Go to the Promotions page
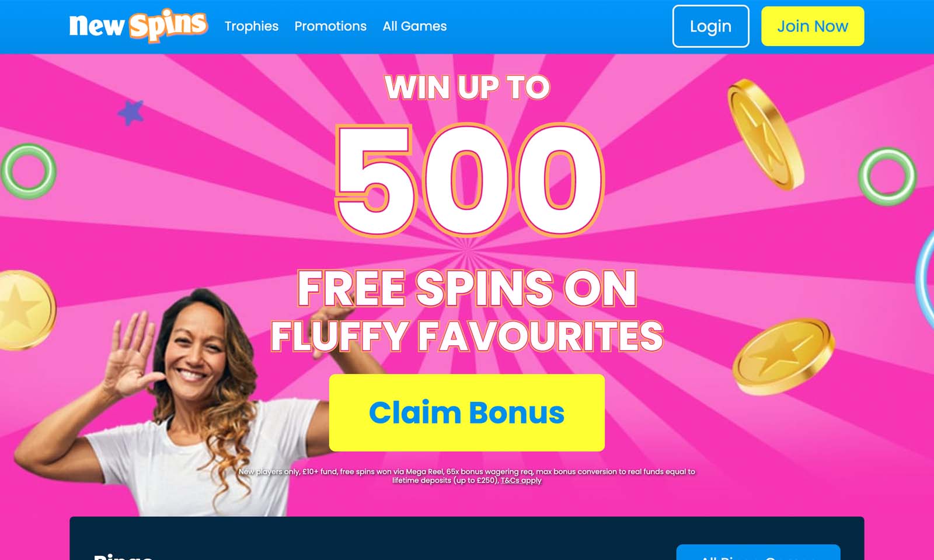Screen dimensions: 934x560 point(330,26)
